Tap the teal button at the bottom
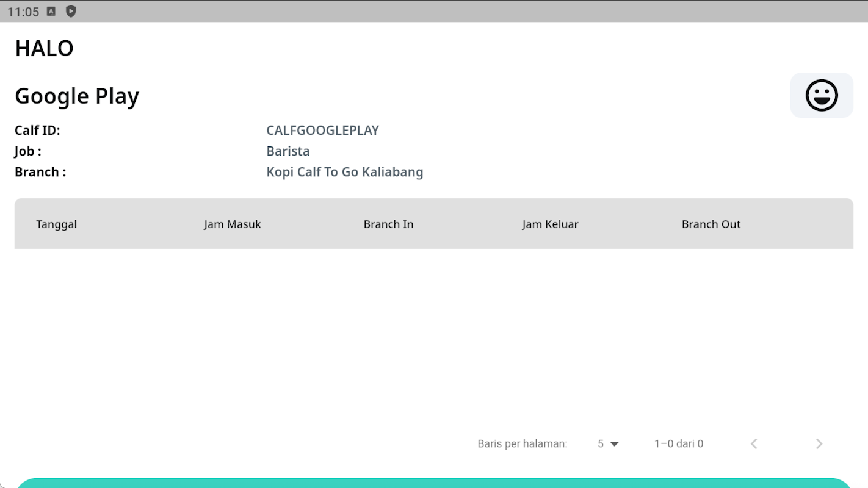This screenshot has height=488, width=868. click(434, 483)
